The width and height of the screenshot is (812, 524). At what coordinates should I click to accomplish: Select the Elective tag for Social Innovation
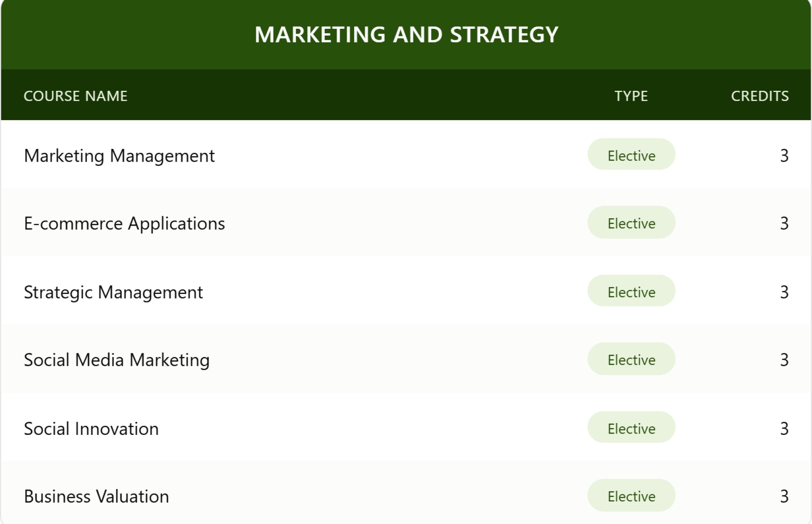631,427
